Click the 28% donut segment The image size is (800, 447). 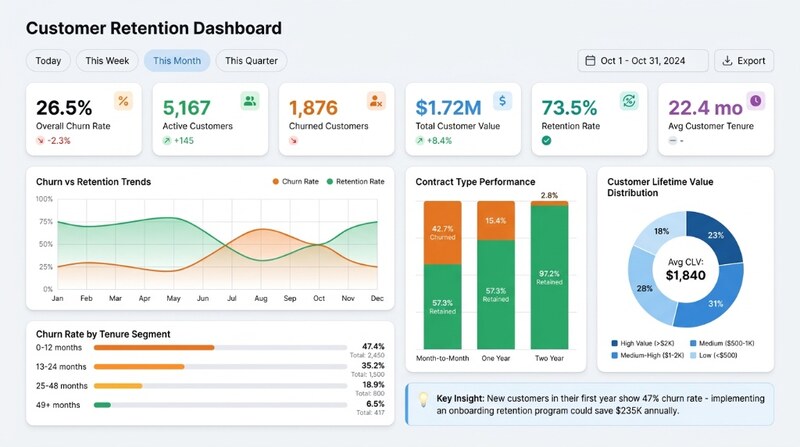tap(645, 288)
